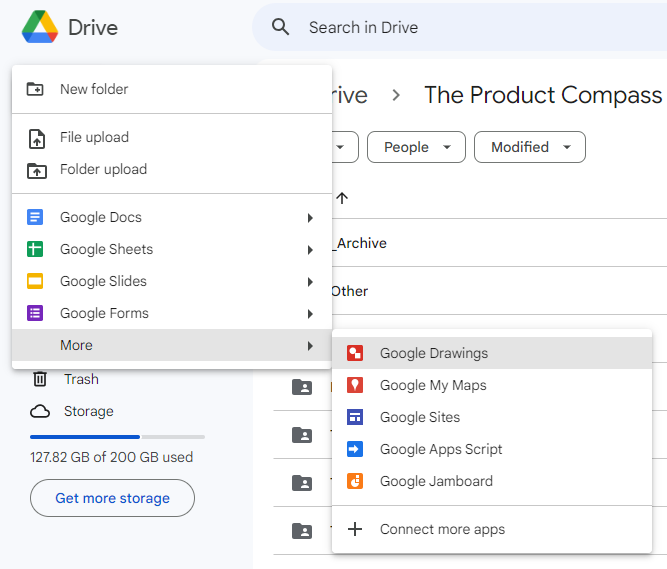Click the Google Drive logo
Image resolution: width=667 pixels, height=569 pixels.
[x=40, y=27]
